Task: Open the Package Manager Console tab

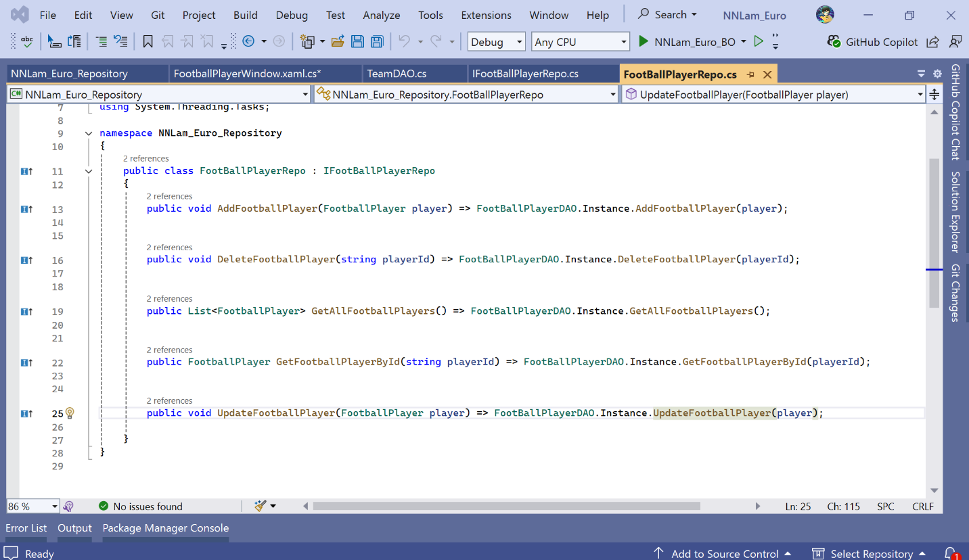Action: (166, 528)
